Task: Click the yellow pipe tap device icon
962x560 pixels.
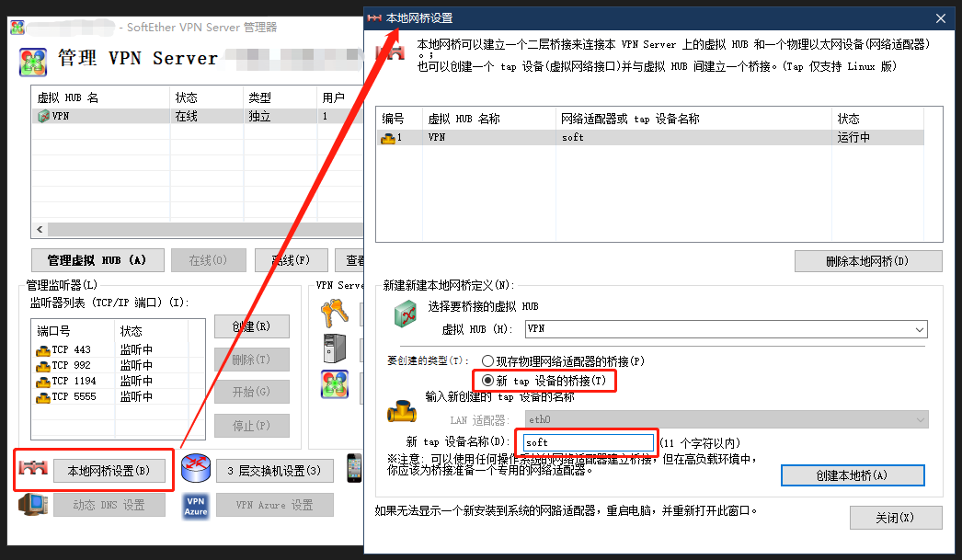Action: (x=400, y=409)
